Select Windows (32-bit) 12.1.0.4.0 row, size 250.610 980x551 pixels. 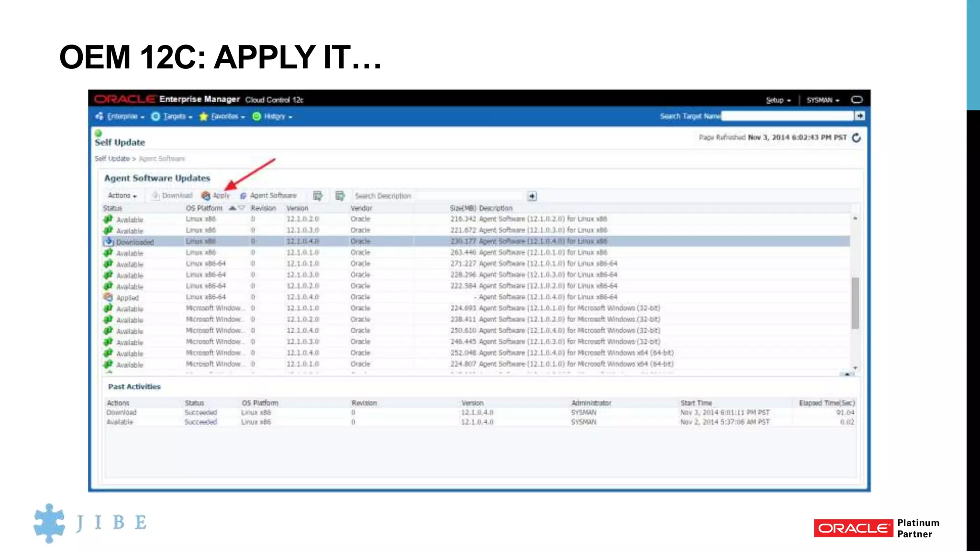[476, 331]
